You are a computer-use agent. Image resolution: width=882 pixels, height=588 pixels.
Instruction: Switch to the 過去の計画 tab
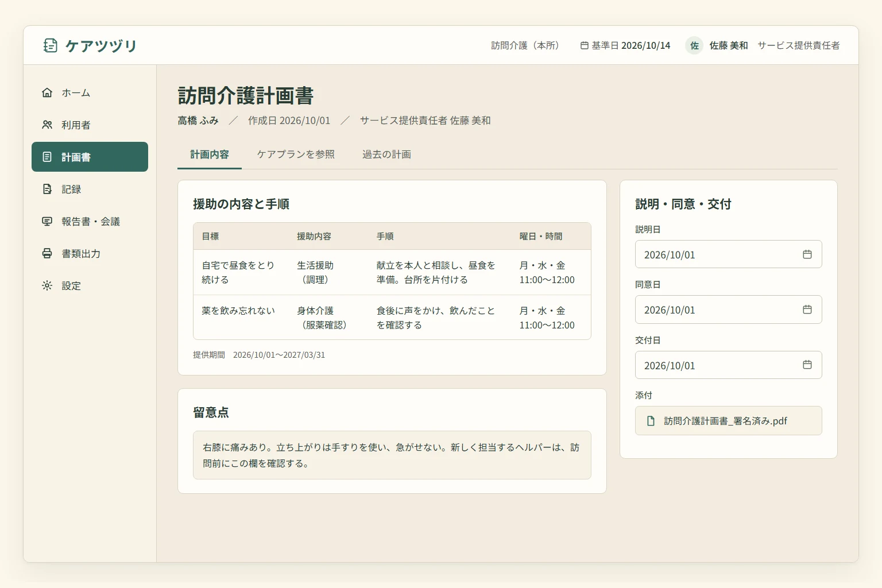[x=386, y=154]
